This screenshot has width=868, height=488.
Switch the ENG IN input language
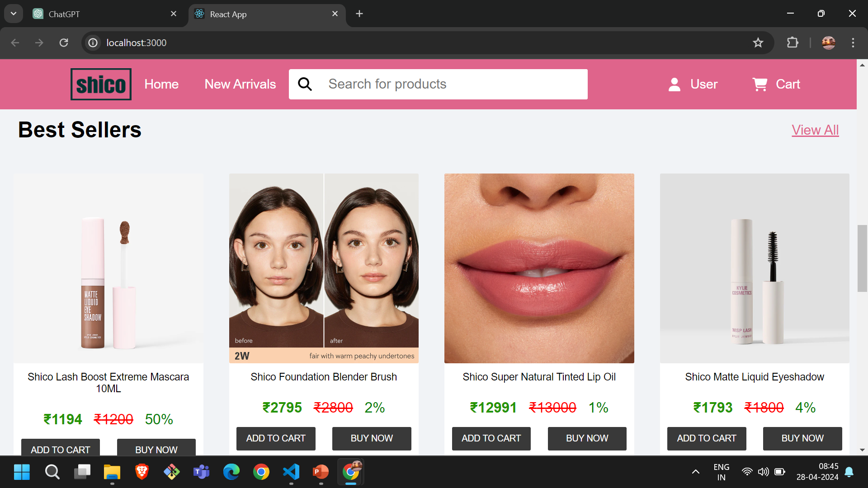pos(722,472)
